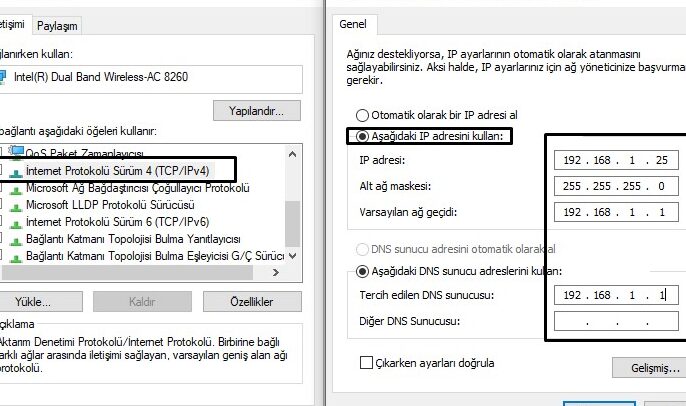The height and width of the screenshot is (406, 686).
Task: Select 'Microsoft Ağ Bağdaştırıcısı Çoğullayıcı Protokolü' text
Action: (138, 188)
